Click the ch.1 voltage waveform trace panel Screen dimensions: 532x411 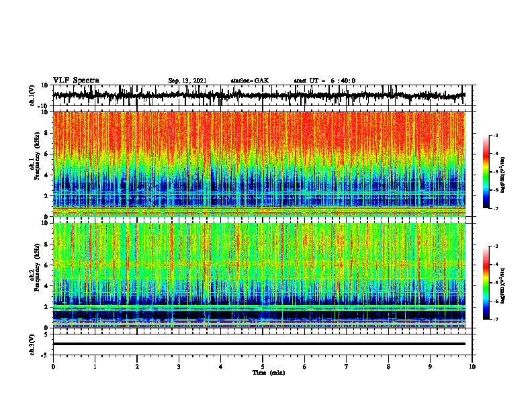point(263,95)
